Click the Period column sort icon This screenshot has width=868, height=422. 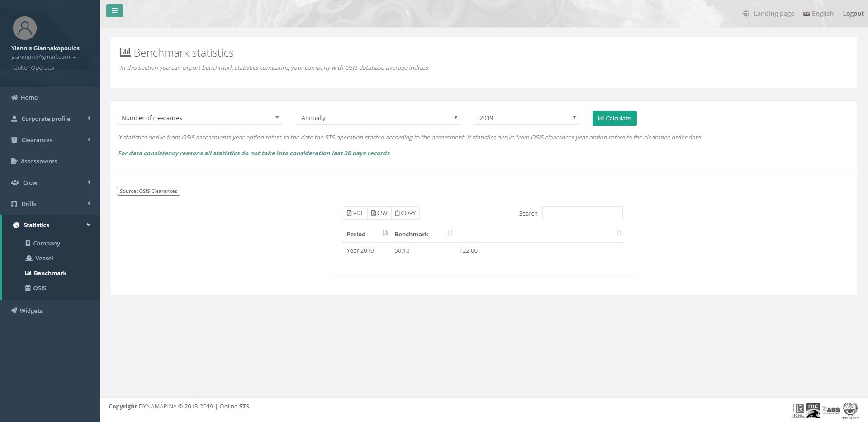tap(385, 233)
